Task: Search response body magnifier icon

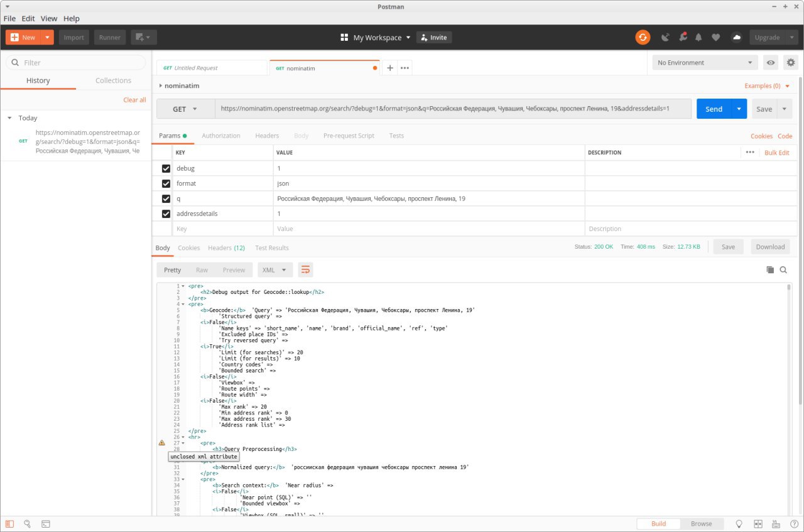Action: [x=783, y=270]
